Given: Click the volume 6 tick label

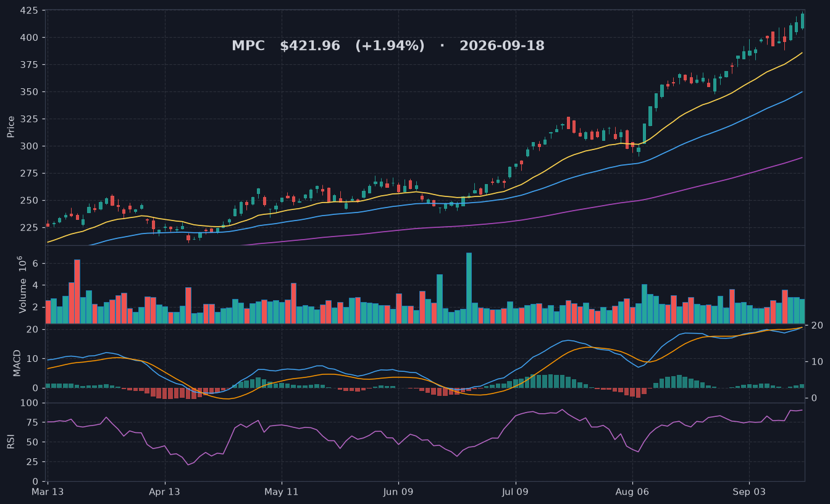Looking at the screenshot, I should click(x=36, y=264).
